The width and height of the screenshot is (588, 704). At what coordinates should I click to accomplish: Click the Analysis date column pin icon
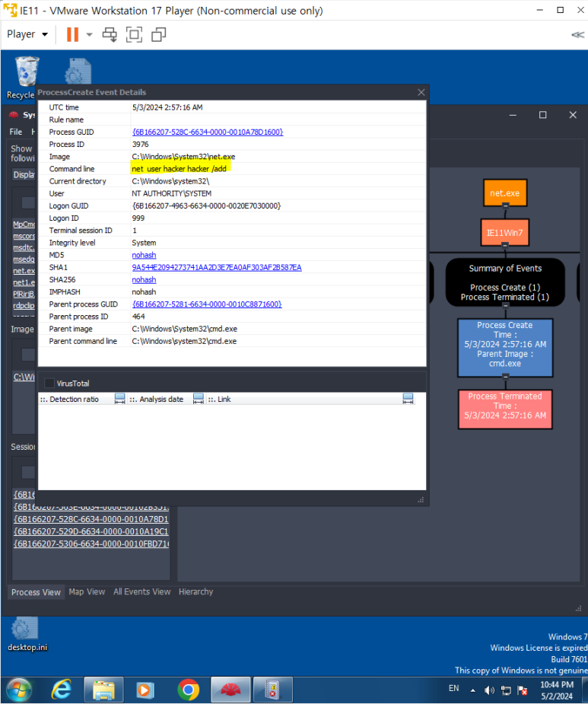(199, 399)
